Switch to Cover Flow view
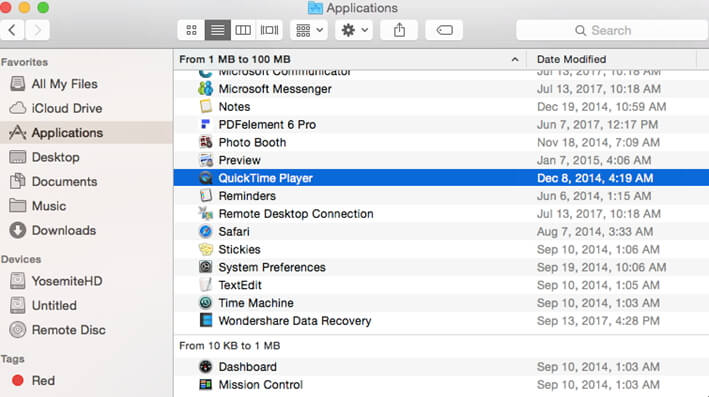The image size is (709, 397). tap(269, 30)
